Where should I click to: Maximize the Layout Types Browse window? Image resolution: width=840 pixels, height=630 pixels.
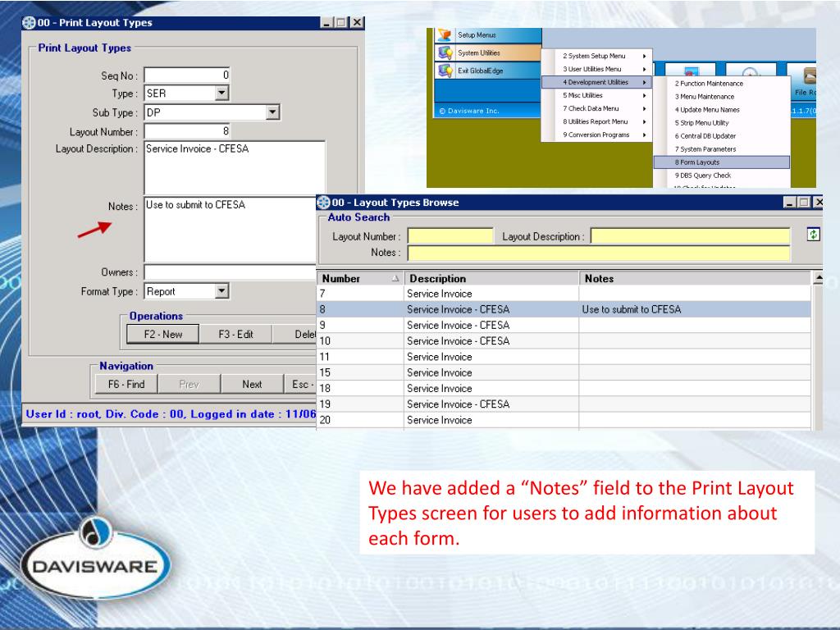(x=804, y=203)
